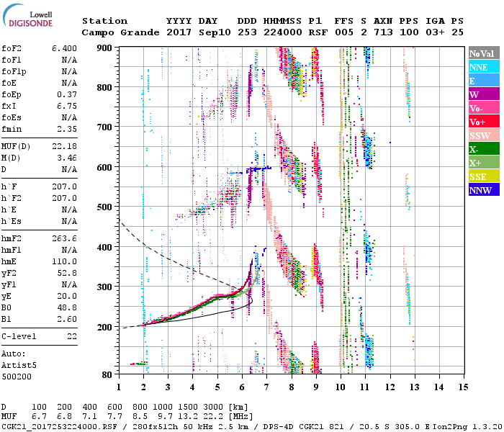Click the 900 km height axis label
This screenshot has height=432, width=504.
[x=106, y=48]
